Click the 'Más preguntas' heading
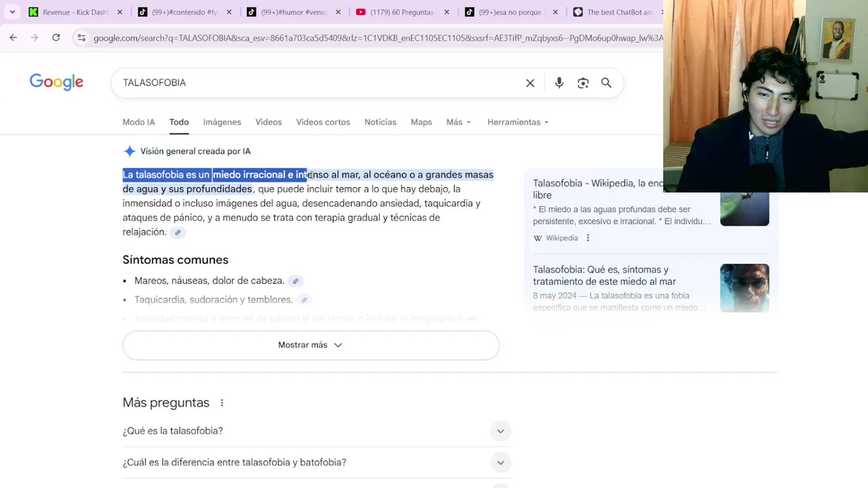The height and width of the screenshot is (488, 868). (x=166, y=403)
